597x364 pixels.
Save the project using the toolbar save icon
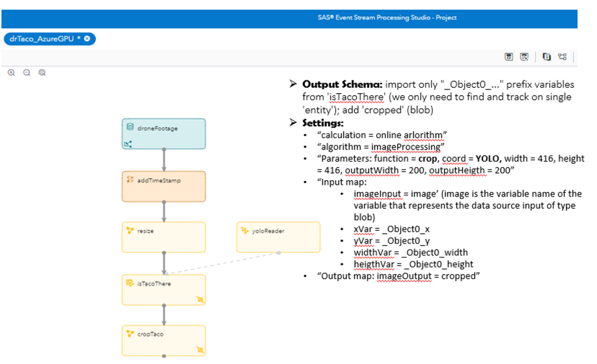click(x=509, y=57)
